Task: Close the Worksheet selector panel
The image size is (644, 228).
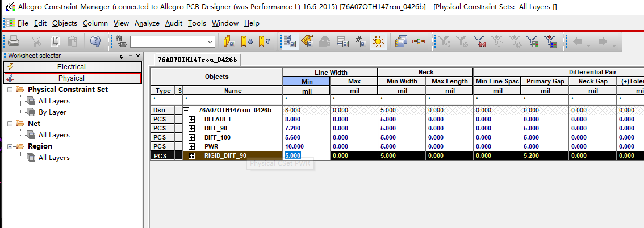Action: [137, 56]
